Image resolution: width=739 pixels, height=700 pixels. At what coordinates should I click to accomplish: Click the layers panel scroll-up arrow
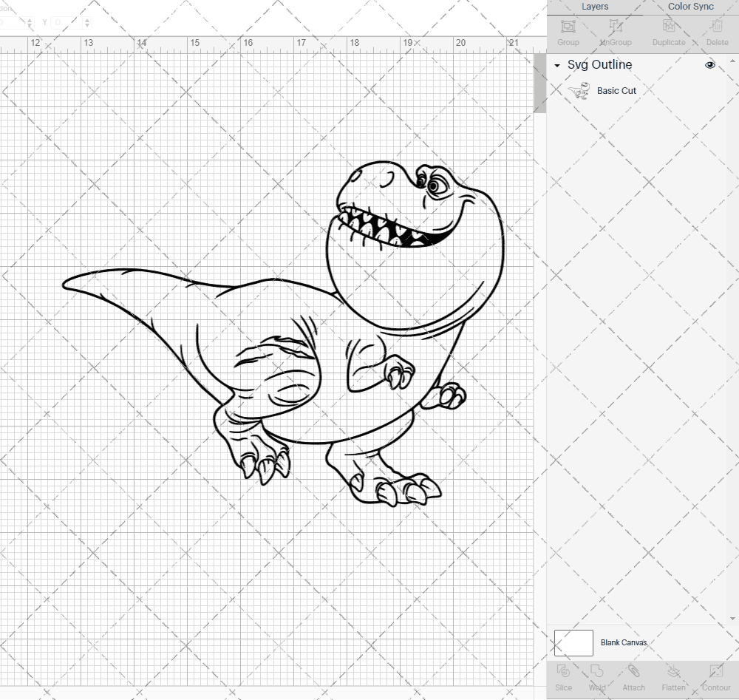click(732, 61)
